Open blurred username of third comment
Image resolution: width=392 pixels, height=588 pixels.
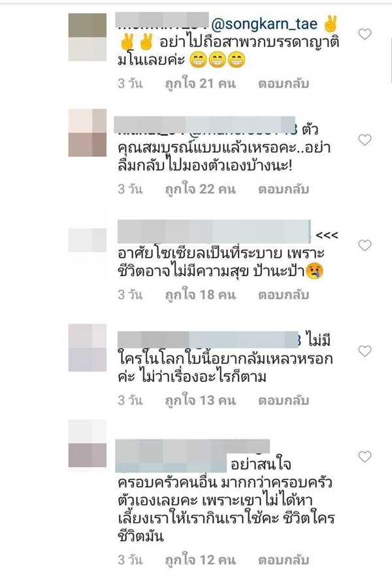[x=214, y=232]
